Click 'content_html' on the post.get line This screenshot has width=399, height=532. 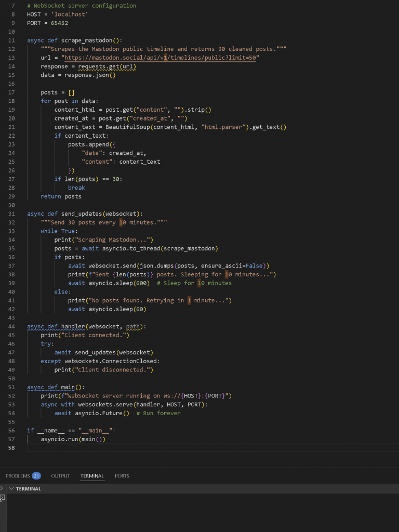tap(75, 110)
